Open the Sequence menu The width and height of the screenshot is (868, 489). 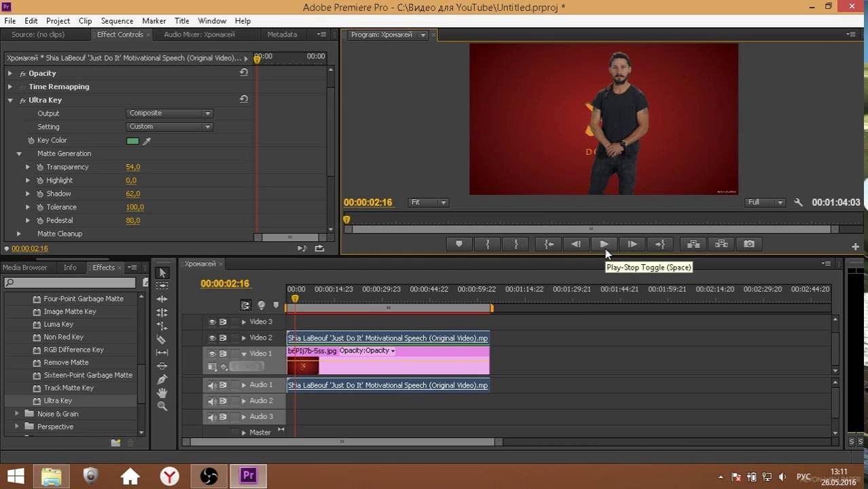tap(117, 21)
